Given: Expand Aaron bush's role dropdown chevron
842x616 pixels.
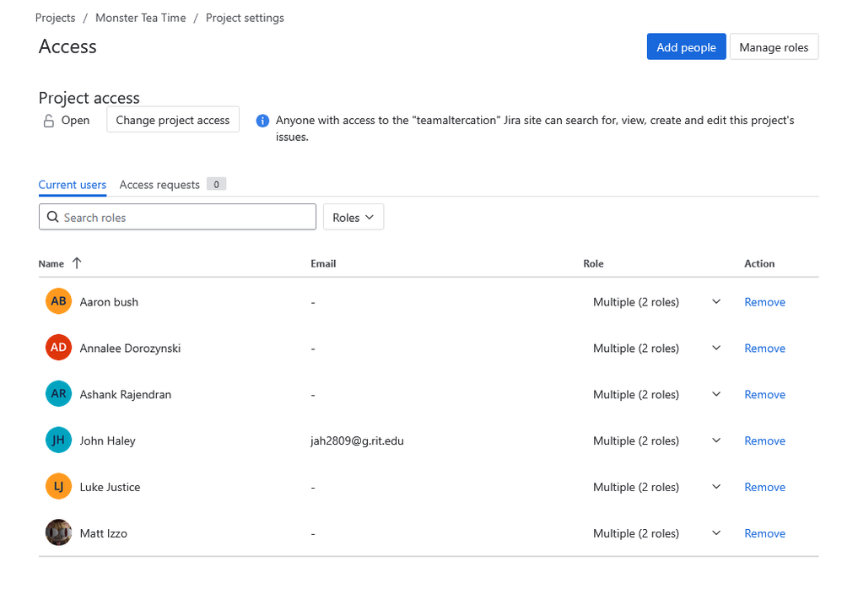Looking at the screenshot, I should (x=716, y=302).
